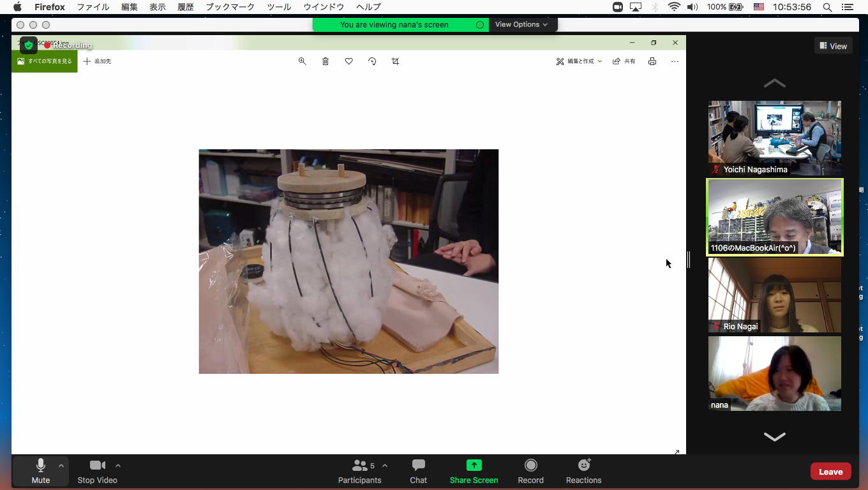This screenshot has width=868, height=490.
Task: Delete the photo using the trash icon
Action: pyautogui.click(x=325, y=61)
